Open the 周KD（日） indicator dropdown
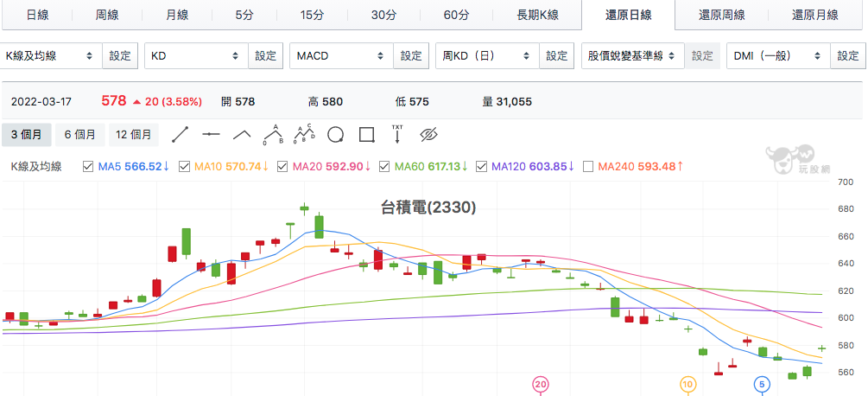The image size is (868, 396). pos(487,56)
